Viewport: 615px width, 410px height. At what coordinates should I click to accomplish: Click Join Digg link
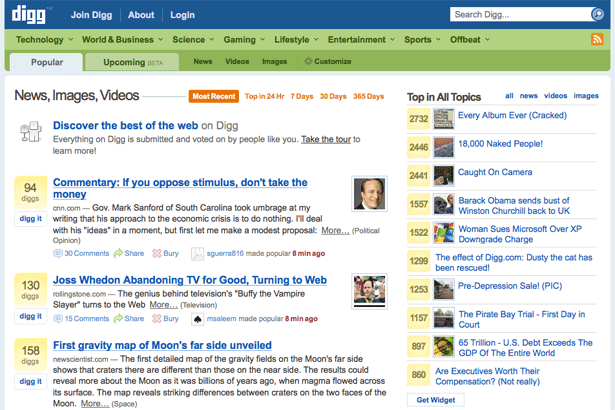91,15
